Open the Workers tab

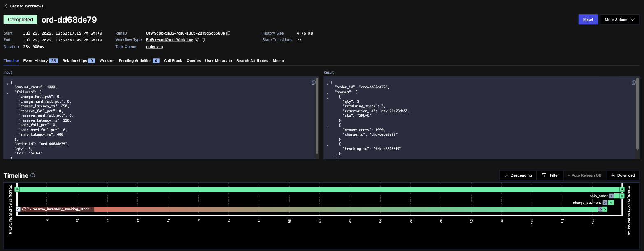107,61
